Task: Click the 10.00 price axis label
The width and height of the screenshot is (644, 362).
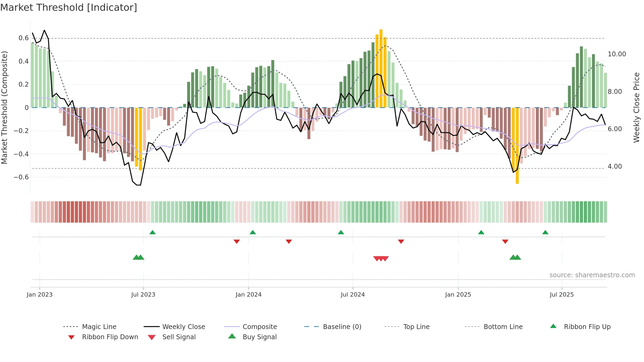Action: 617,54
